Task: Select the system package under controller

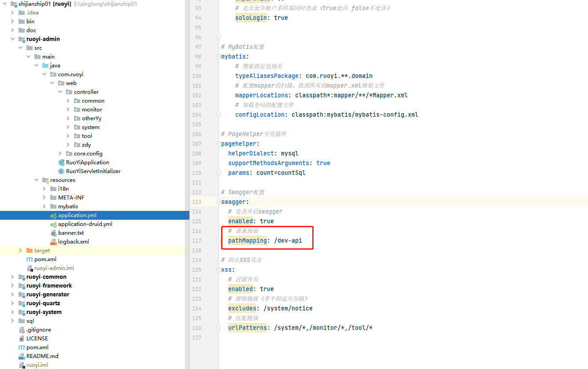Action: 90,127
